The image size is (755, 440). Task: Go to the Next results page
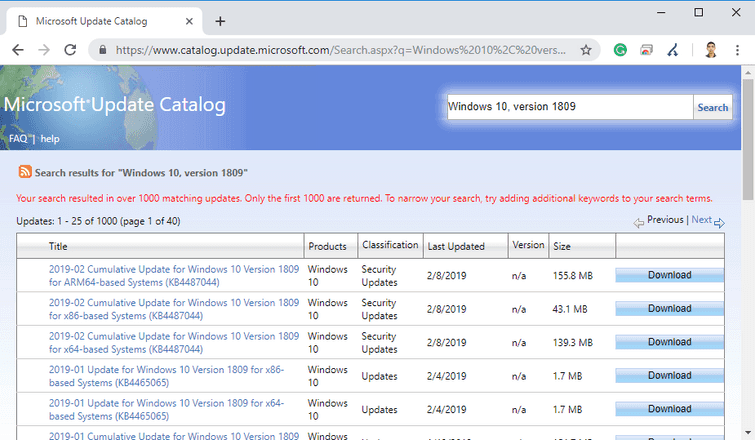701,220
